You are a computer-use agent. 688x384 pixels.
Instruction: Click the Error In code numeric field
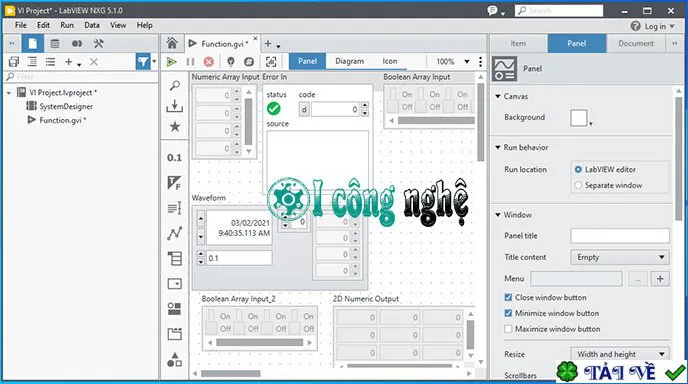[x=335, y=109]
